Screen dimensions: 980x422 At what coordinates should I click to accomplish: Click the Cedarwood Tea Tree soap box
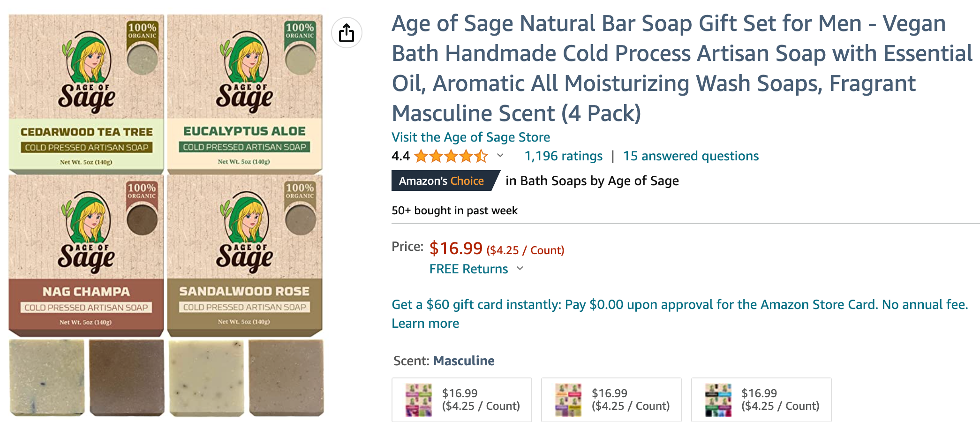coord(86,93)
